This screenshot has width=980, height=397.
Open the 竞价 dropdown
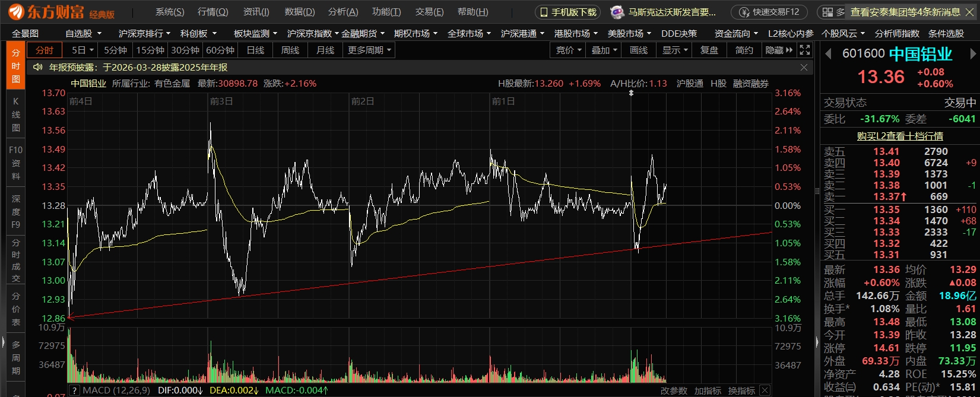[x=569, y=50]
